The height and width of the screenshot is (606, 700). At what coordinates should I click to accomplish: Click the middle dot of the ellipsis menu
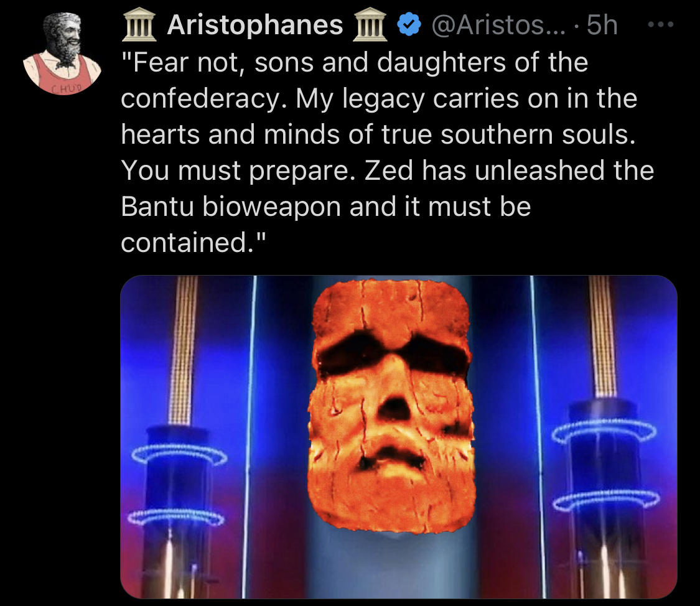(x=661, y=25)
